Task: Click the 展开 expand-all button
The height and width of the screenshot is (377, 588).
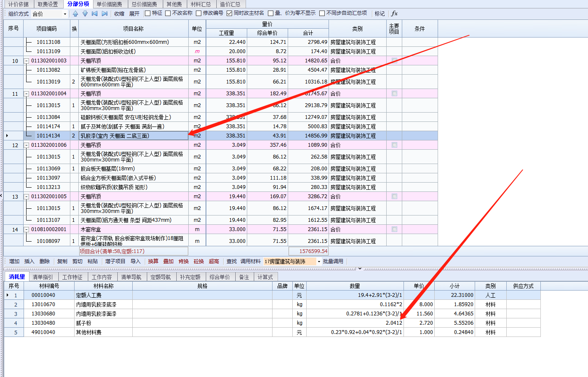Action: (x=134, y=13)
